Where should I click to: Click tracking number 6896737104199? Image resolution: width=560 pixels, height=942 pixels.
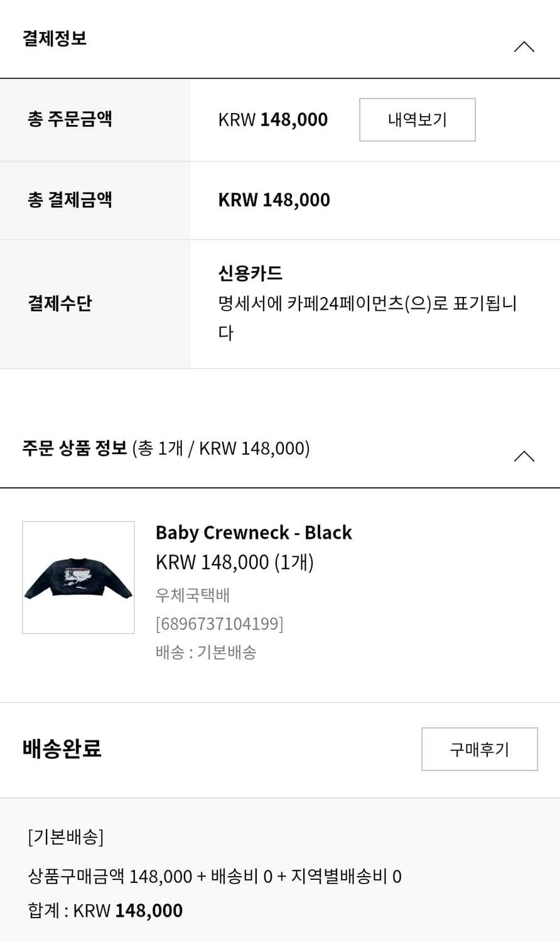pyautogui.click(x=219, y=624)
